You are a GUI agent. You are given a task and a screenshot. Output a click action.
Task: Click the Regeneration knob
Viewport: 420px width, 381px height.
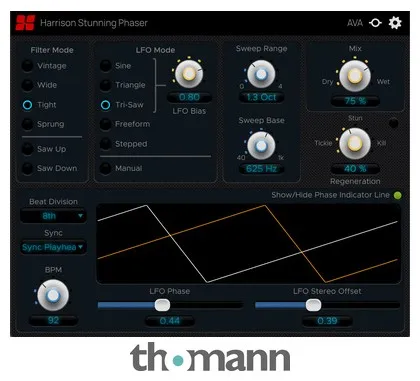[x=355, y=144]
